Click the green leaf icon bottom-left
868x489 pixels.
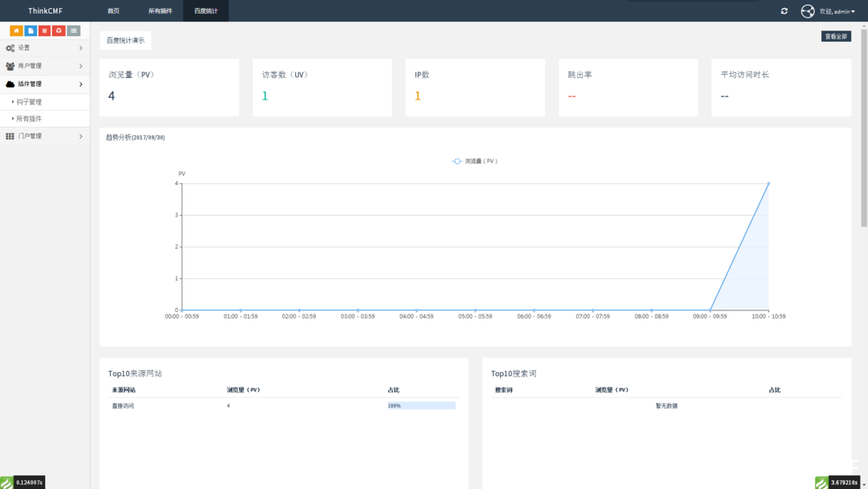coord(6,483)
